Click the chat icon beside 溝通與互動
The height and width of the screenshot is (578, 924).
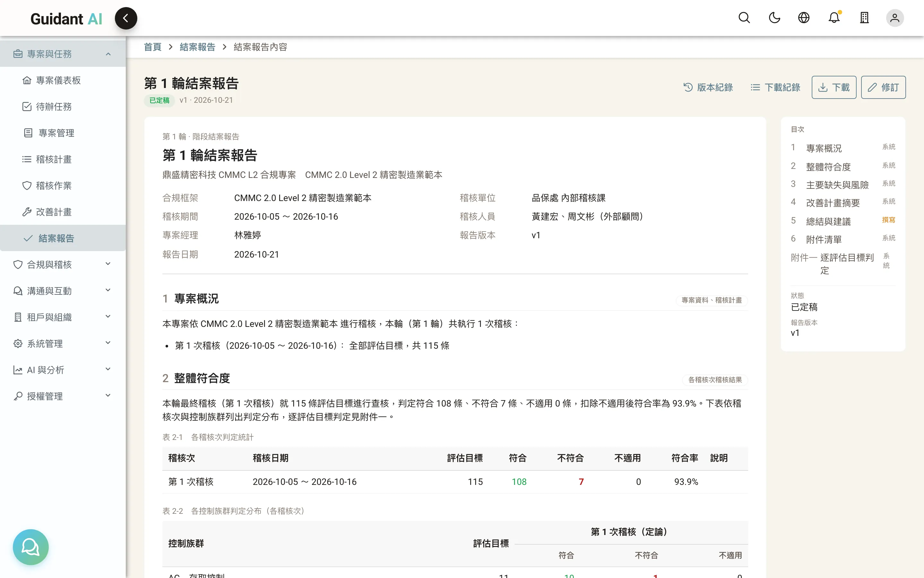(x=18, y=291)
